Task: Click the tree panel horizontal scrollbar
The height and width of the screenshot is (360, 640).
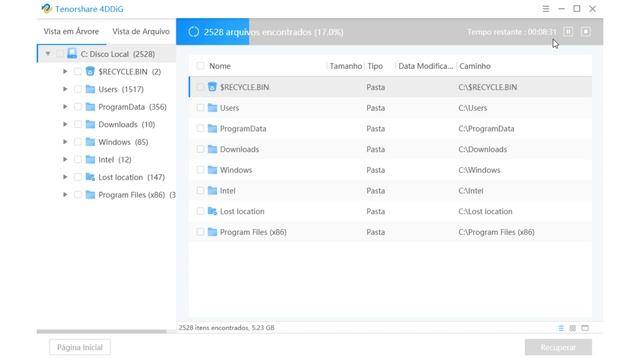Action: pyautogui.click(x=102, y=331)
